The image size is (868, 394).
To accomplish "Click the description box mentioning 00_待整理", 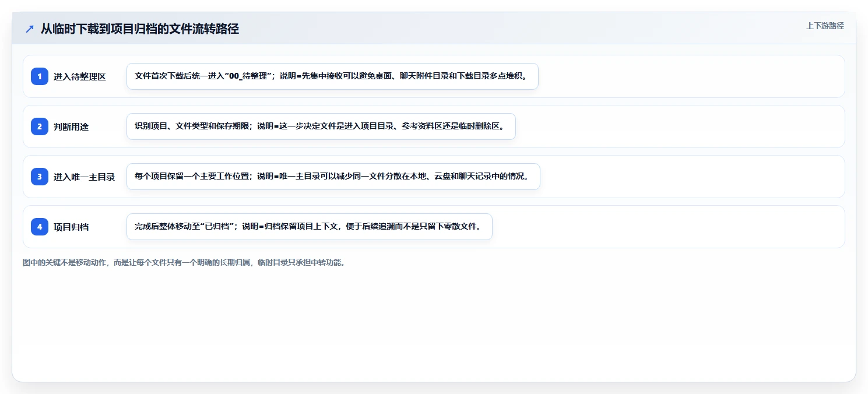I will pyautogui.click(x=332, y=76).
